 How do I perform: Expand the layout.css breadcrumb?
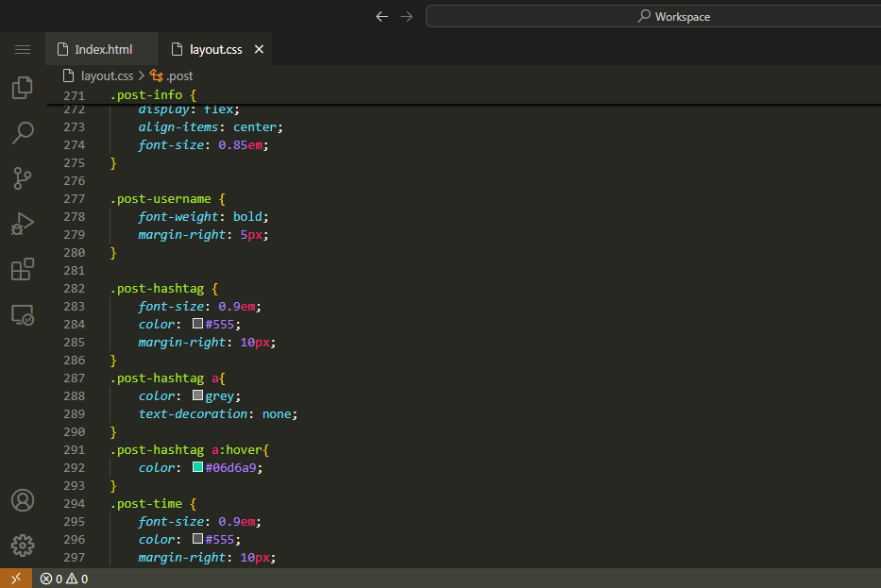click(107, 76)
